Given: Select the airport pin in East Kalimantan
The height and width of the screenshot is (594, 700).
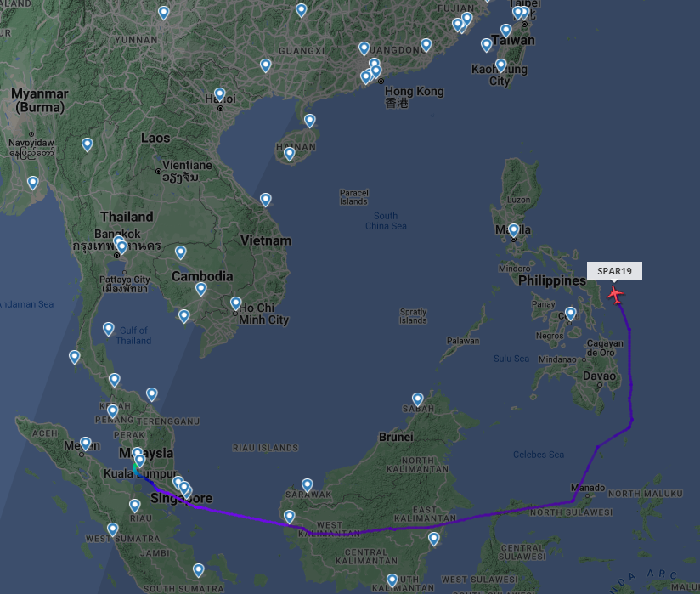Looking at the screenshot, I should pyautogui.click(x=434, y=539).
